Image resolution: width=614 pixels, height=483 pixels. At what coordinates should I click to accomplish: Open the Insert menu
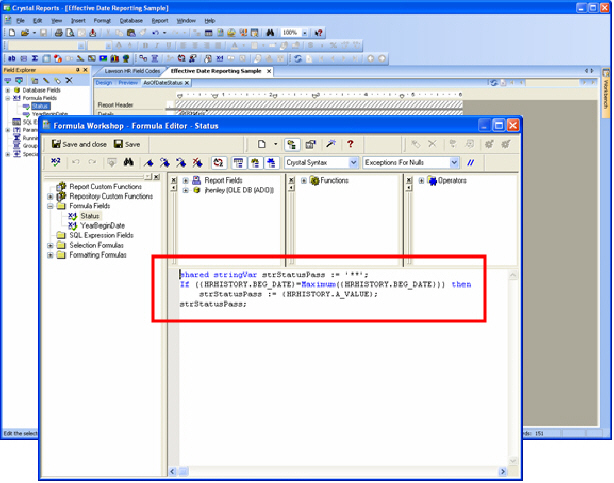pos(78,20)
